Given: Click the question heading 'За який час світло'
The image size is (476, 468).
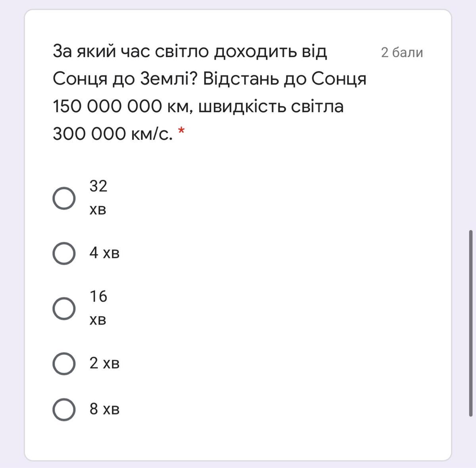Looking at the screenshot, I should 190,52.
